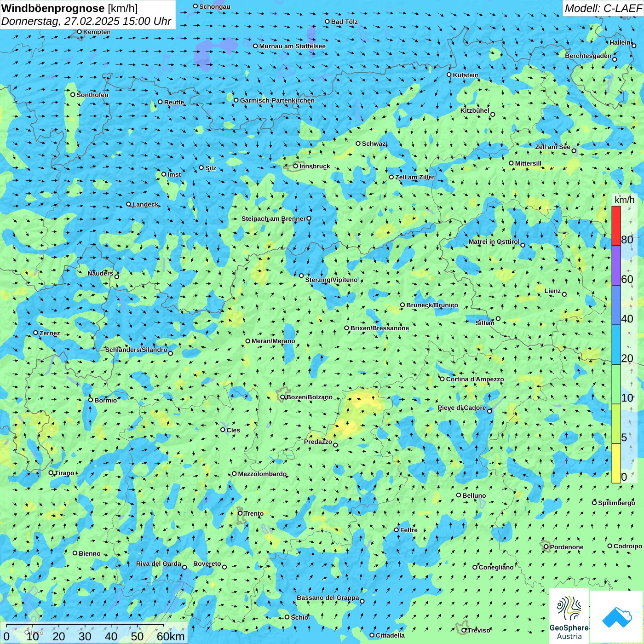This screenshot has width=644, height=644.
Task: Click the 'Schlanders/Silandro' label
Action: [x=136, y=350]
